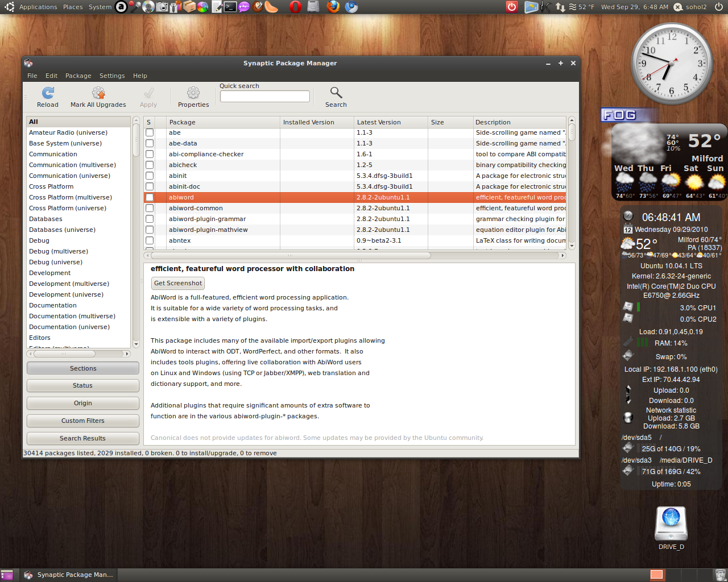This screenshot has height=582, width=728.
Task: Open the DVD disc launcher in panel
Action: (148, 7)
